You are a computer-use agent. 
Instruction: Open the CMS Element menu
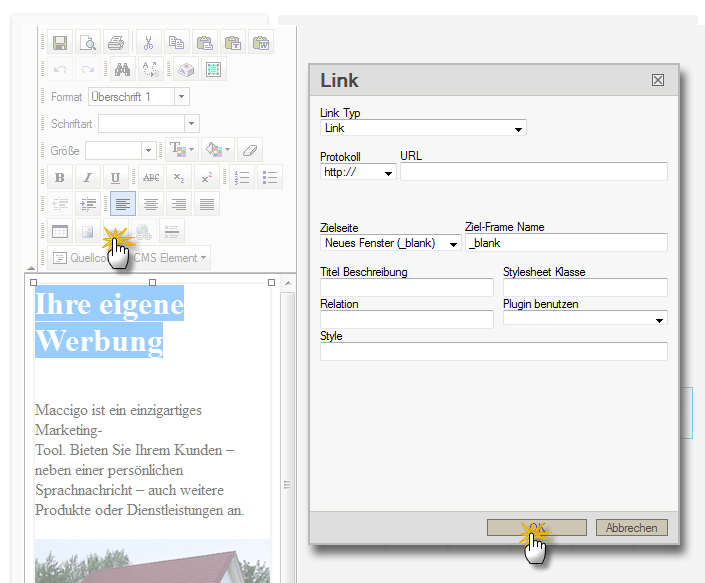(x=170, y=258)
